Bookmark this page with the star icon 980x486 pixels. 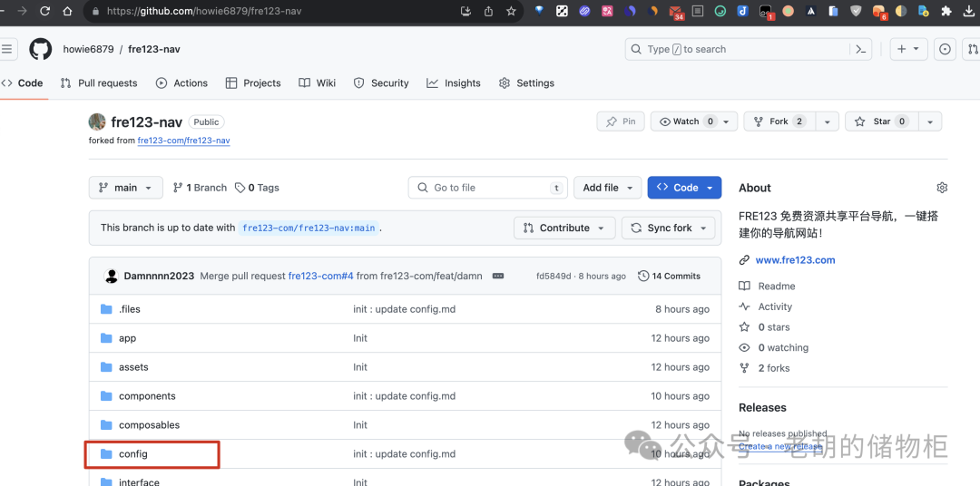[511, 11]
